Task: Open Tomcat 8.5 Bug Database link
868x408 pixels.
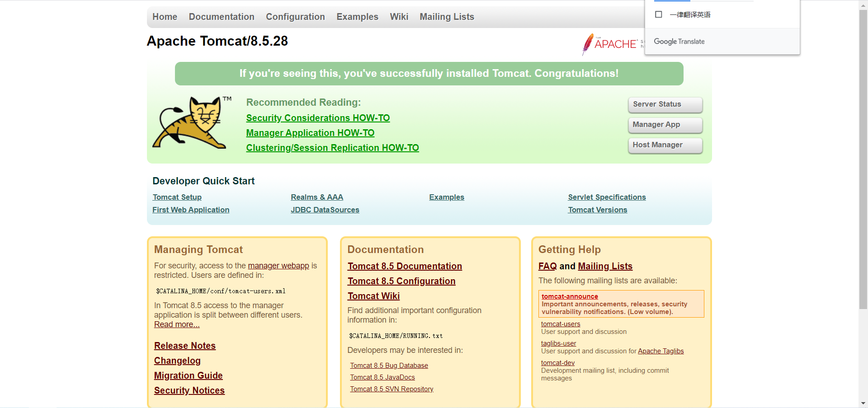Action: pos(389,366)
